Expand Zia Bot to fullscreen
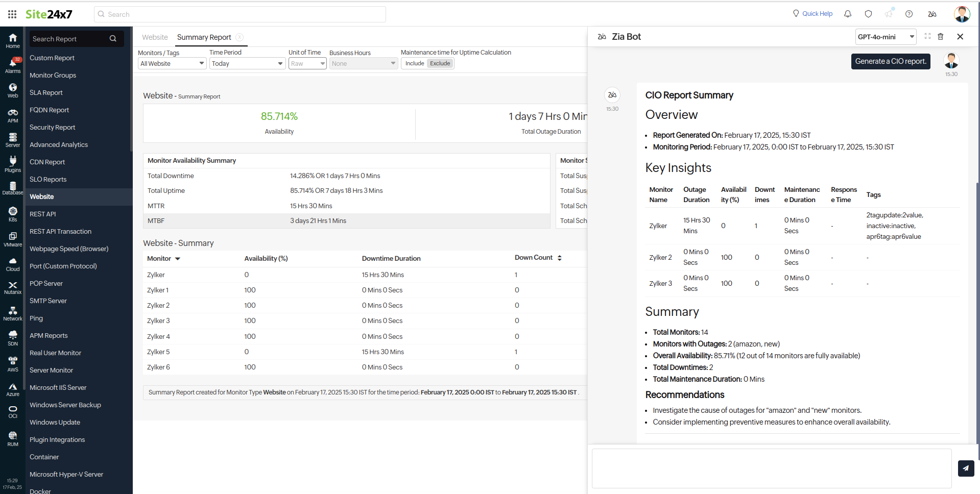This screenshot has width=980, height=494. pyautogui.click(x=927, y=36)
